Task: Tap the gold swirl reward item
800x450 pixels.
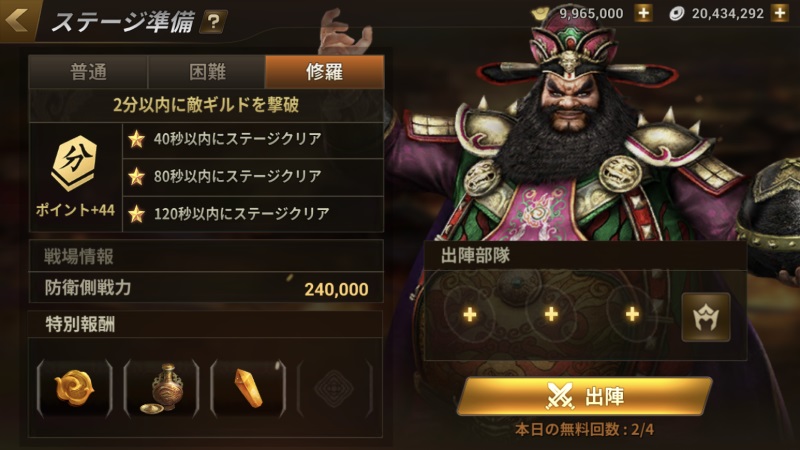Action: 74,388
